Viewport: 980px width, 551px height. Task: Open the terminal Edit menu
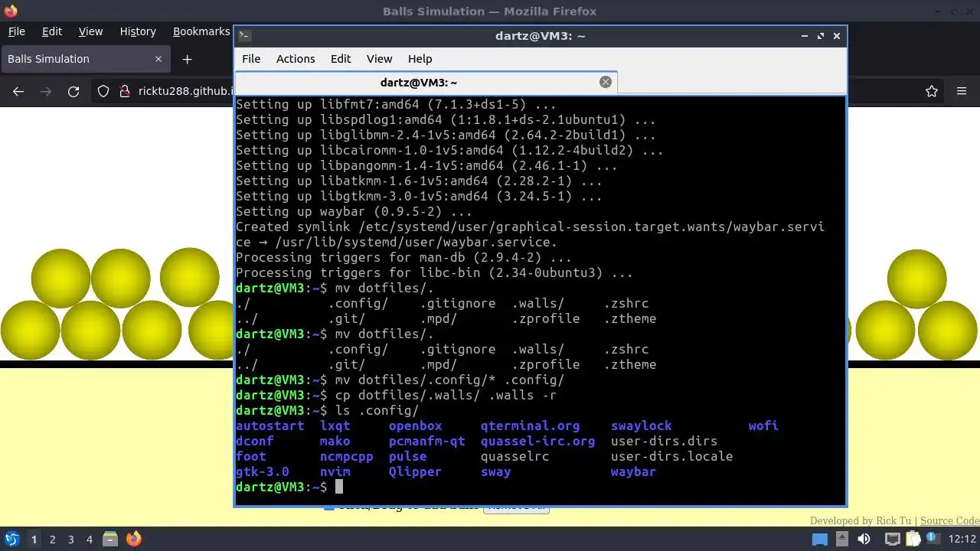341,59
